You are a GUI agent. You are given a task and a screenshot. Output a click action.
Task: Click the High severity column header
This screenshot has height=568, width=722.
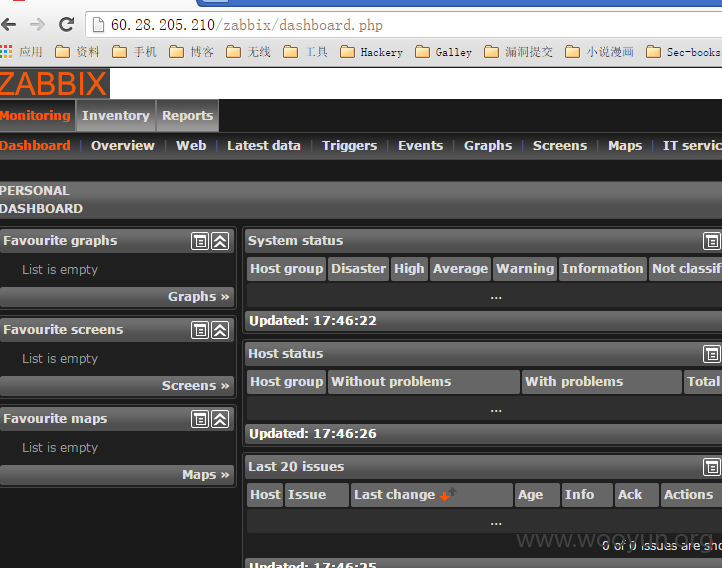(409, 269)
